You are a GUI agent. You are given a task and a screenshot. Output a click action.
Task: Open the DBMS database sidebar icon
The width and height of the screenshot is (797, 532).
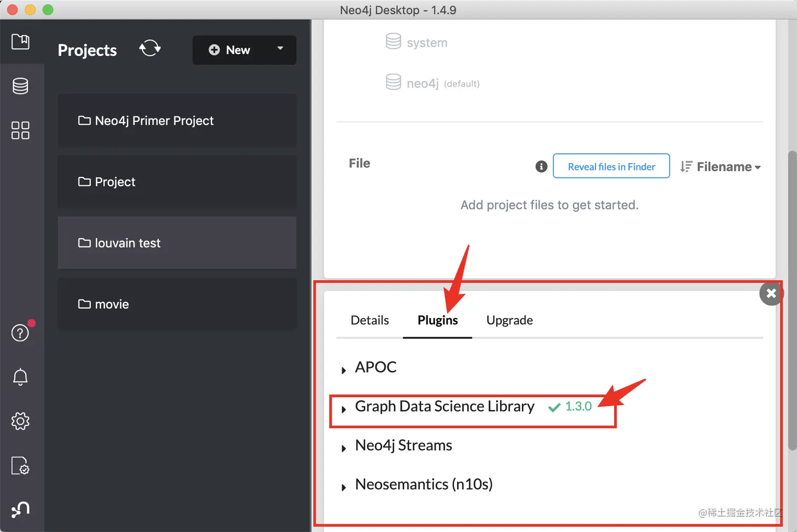(21, 86)
